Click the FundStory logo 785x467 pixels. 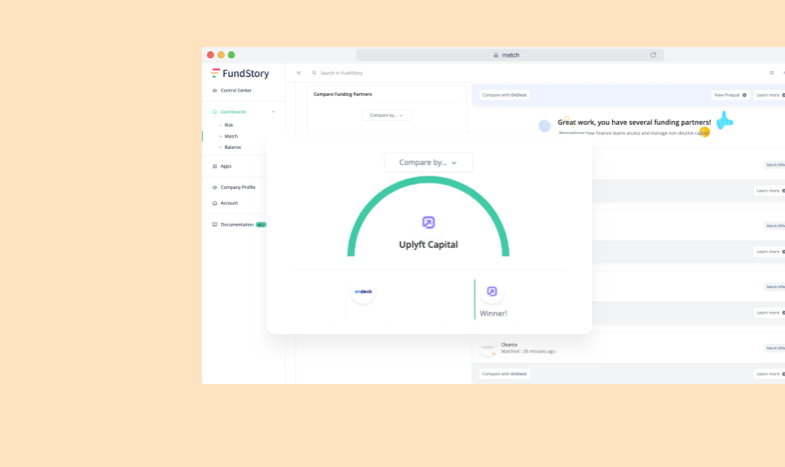point(240,74)
